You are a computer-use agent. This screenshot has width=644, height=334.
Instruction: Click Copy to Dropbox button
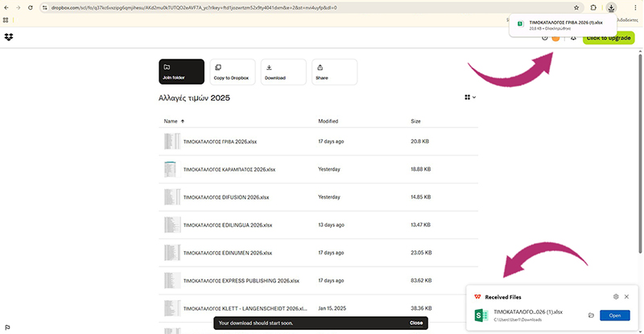(x=232, y=72)
